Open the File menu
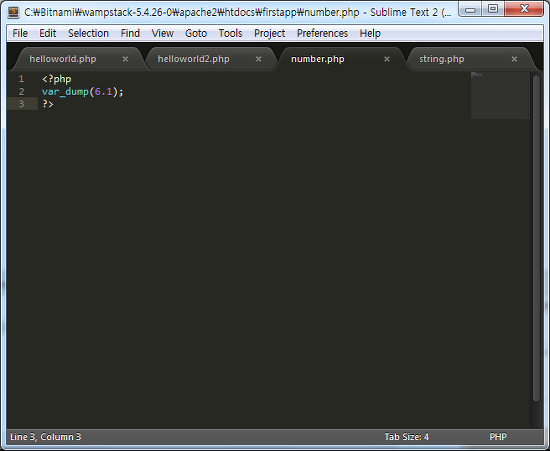 [x=20, y=33]
